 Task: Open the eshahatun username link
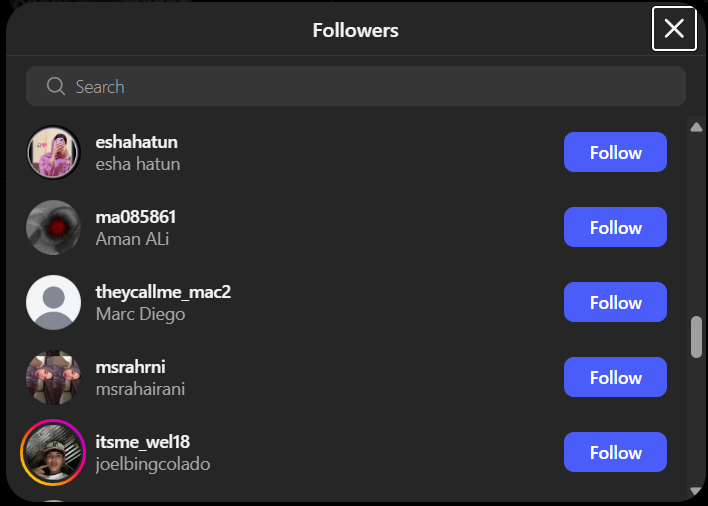coord(136,142)
